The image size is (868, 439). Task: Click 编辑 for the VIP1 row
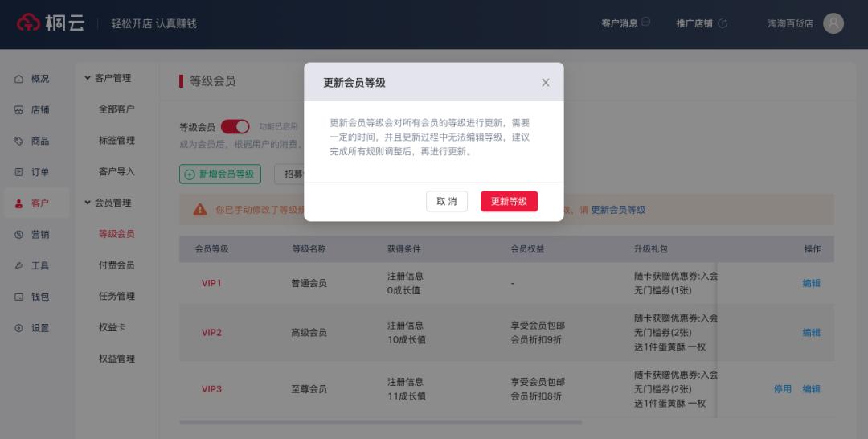click(x=811, y=284)
